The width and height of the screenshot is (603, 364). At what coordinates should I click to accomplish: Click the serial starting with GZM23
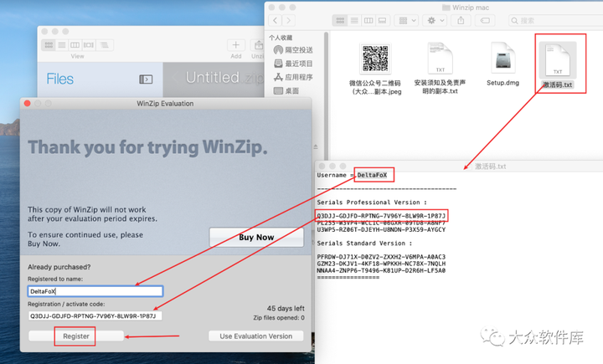pos(381,264)
